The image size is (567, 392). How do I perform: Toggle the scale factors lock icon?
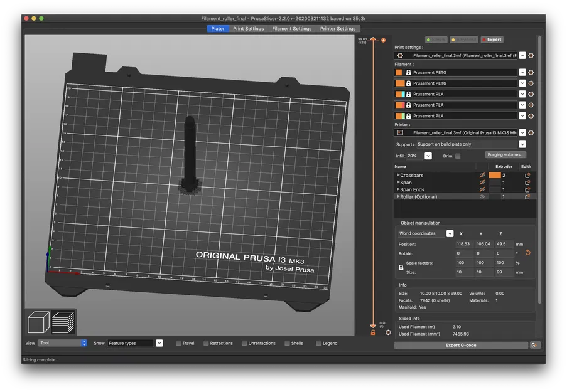[401, 267]
